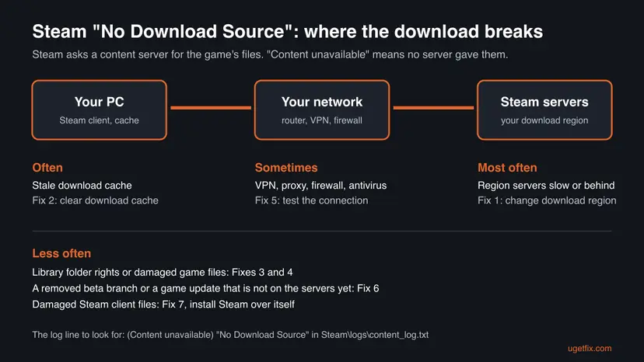The height and width of the screenshot is (362, 644).
Task: Click "Fix 2: clear download cache"
Action: 96,200
